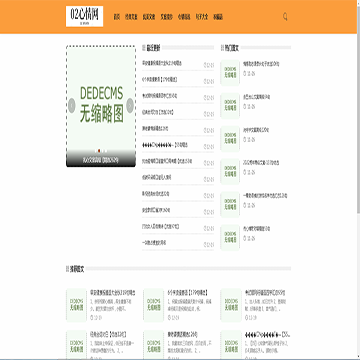The height and width of the screenshot is (360, 360).
Task: Open first thumbnail under 热门图文
Action: pos(230,72)
